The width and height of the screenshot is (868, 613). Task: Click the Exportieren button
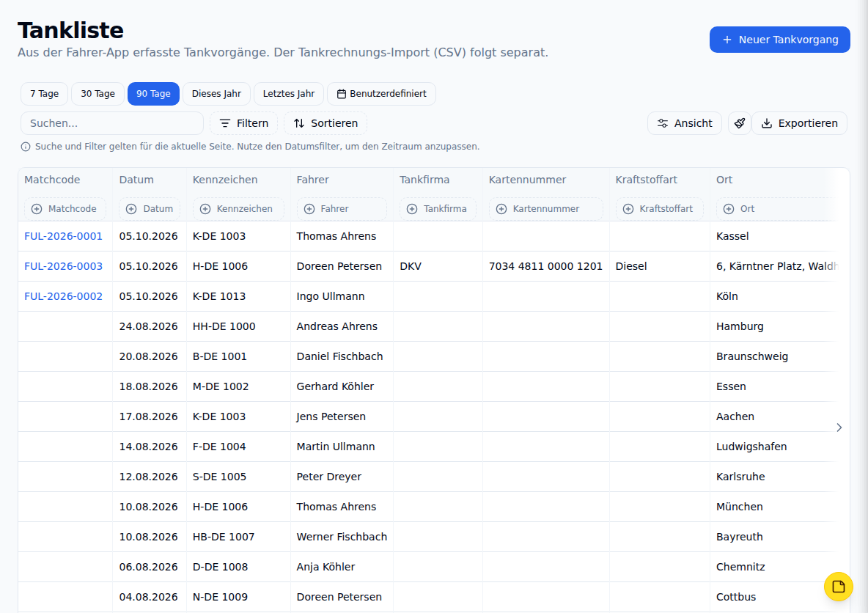point(799,123)
